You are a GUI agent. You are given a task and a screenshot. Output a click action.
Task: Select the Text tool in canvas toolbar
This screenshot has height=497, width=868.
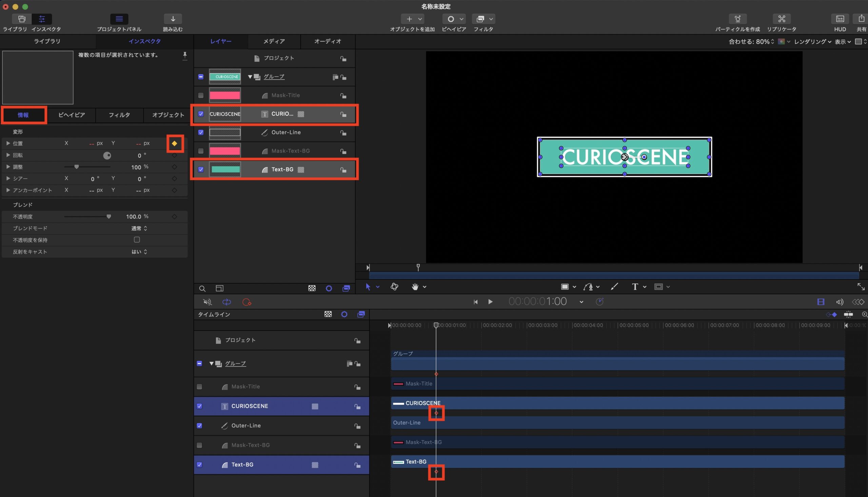pyautogui.click(x=634, y=287)
